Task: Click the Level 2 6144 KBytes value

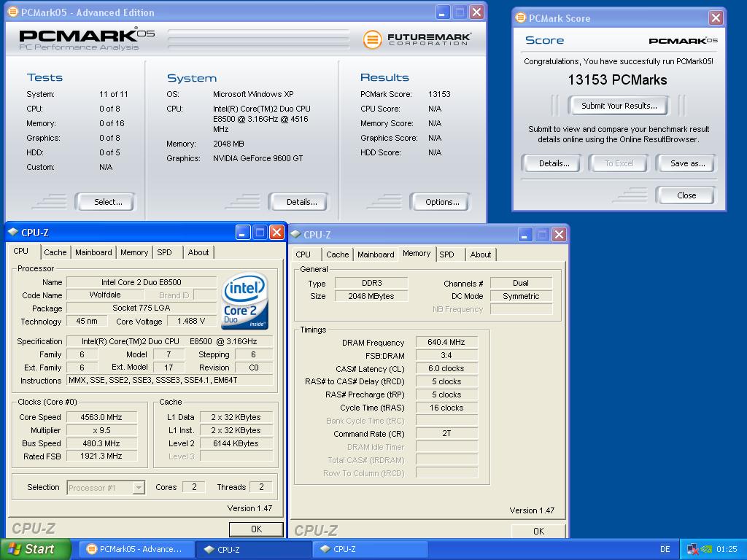Action: tap(236, 443)
